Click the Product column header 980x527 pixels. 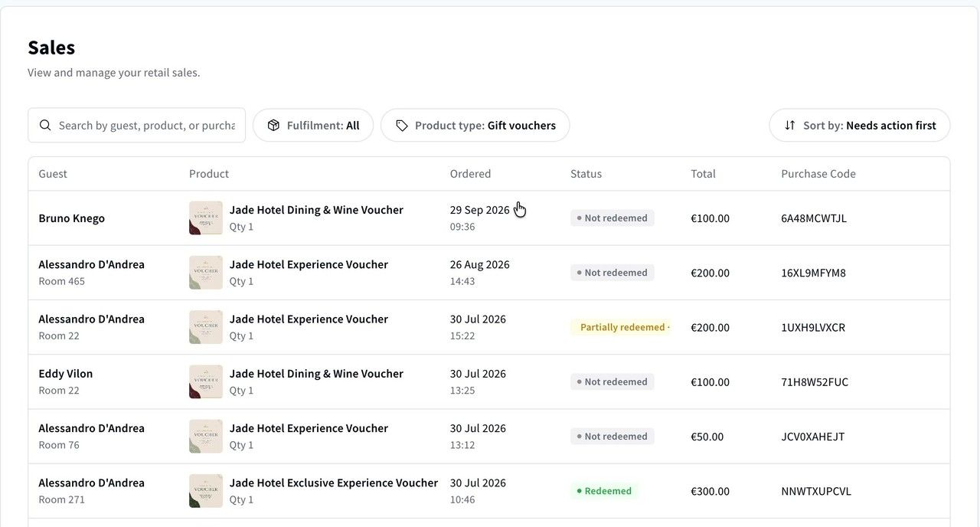click(x=209, y=174)
